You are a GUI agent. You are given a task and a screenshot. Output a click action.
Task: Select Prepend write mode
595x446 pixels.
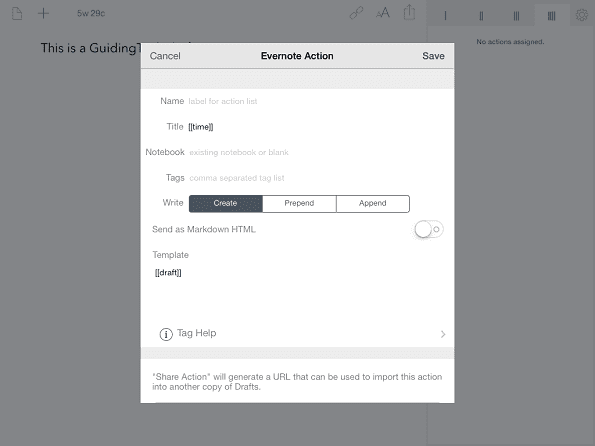click(x=299, y=203)
